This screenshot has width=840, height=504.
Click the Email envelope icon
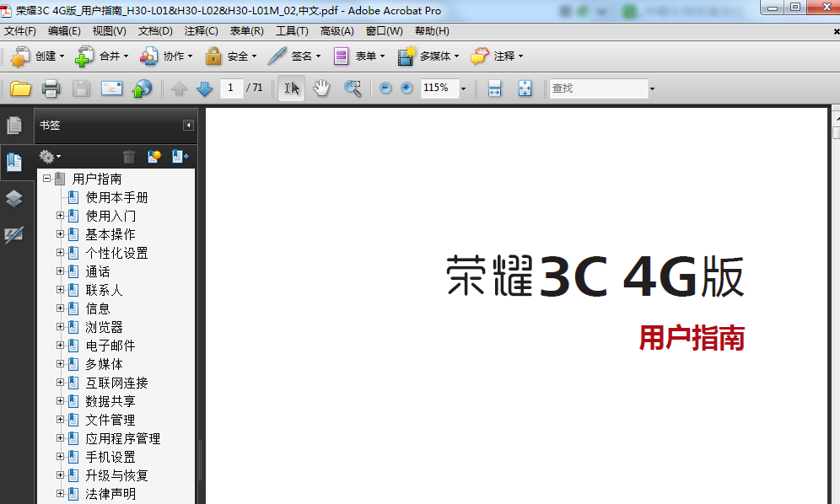tap(111, 88)
